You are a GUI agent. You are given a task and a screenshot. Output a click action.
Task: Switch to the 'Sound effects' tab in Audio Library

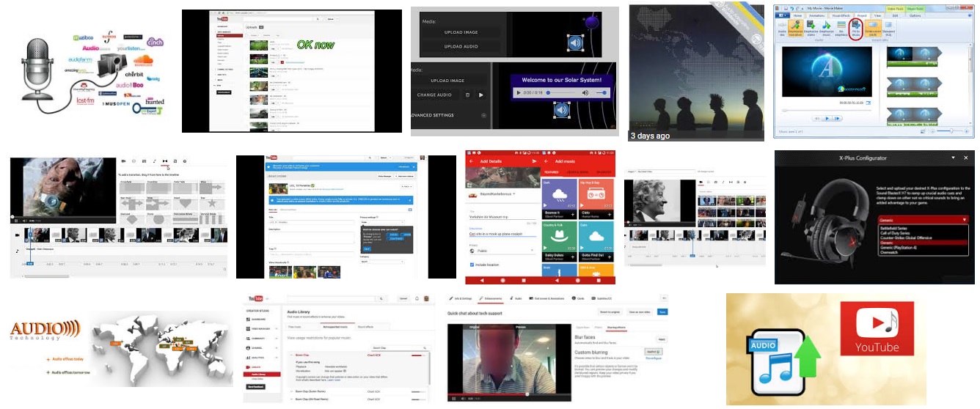coord(365,327)
